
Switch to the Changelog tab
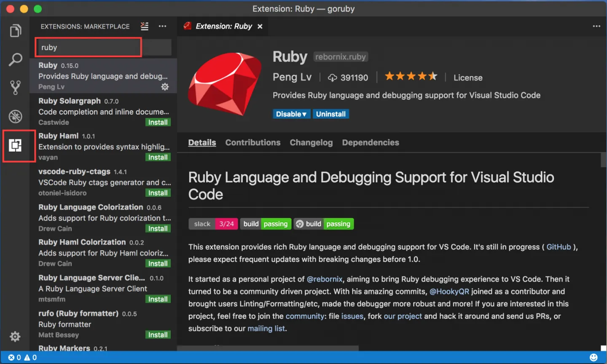point(311,142)
